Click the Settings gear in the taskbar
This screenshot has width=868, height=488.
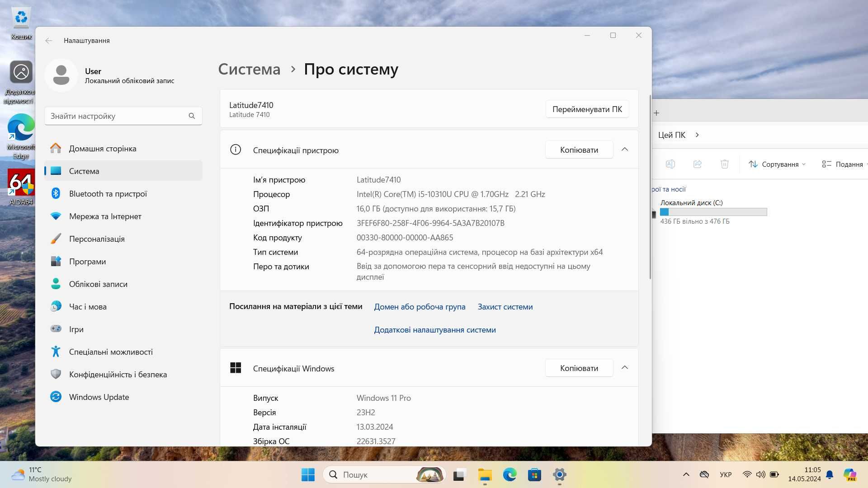(x=559, y=474)
